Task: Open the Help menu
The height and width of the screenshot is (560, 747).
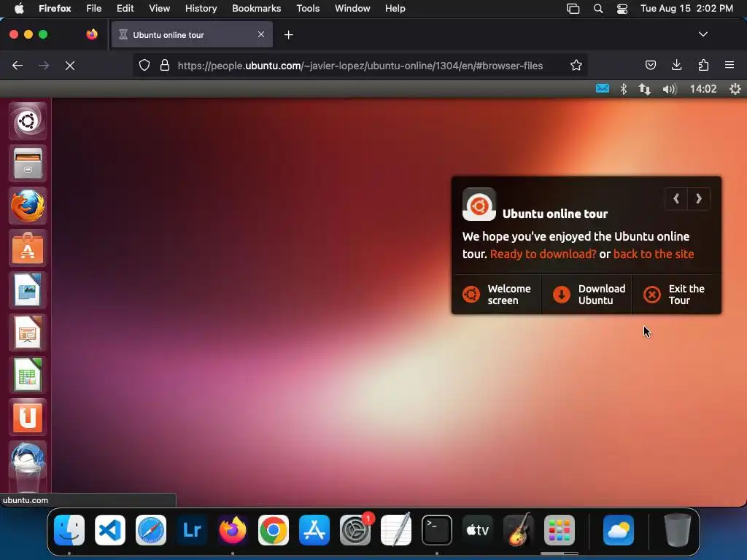Action: click(395, 9)
